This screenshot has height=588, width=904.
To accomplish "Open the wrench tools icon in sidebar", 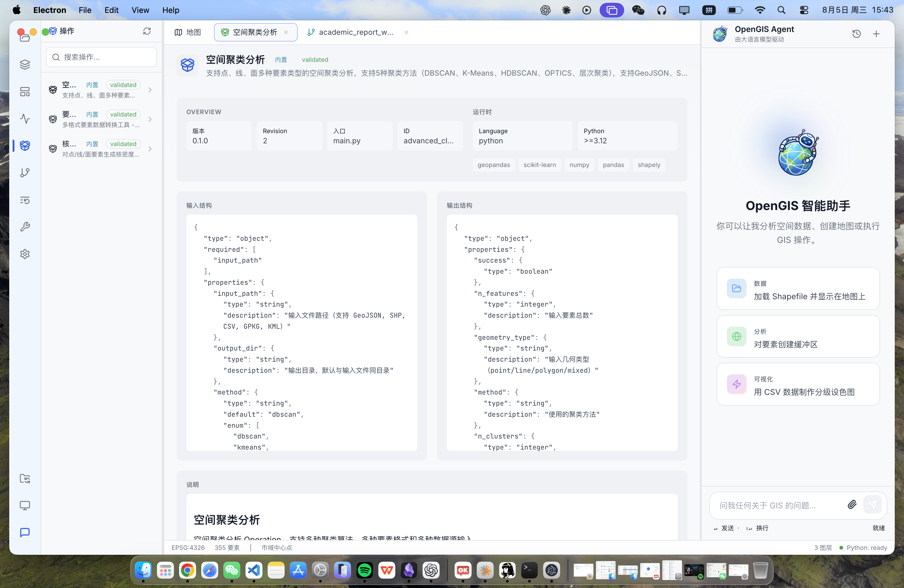I will (25, 227).
